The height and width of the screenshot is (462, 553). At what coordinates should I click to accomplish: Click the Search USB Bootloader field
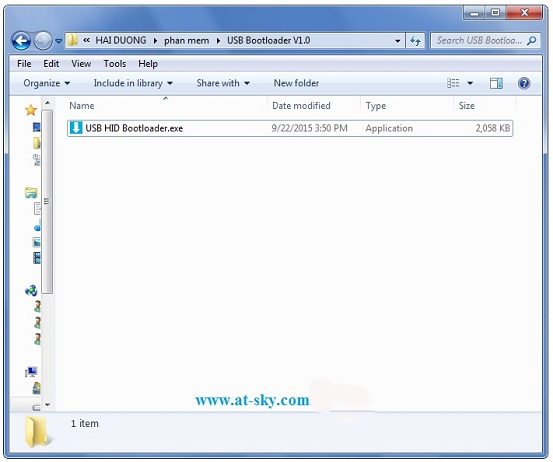[485, 41]
